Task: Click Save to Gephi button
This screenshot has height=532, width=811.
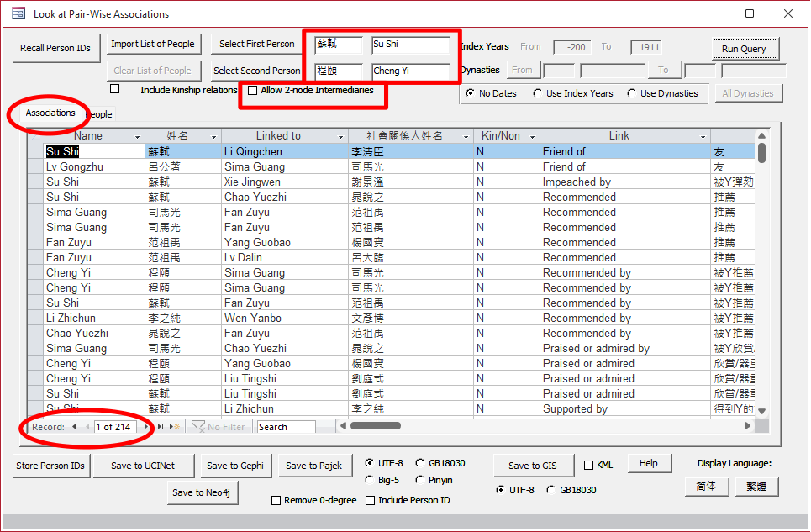Action: 235,466
